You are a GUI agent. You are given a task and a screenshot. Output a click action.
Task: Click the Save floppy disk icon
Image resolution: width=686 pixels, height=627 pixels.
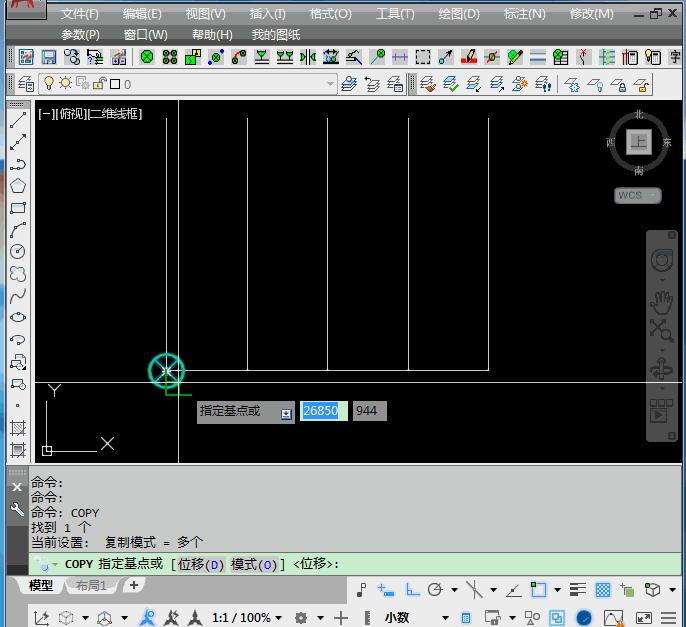tap(48, 57)
